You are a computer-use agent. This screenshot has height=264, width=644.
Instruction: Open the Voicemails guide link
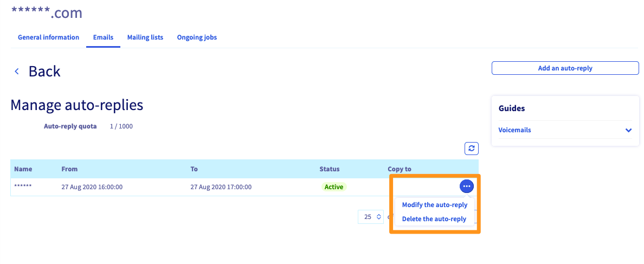click(x=514, y=130)
